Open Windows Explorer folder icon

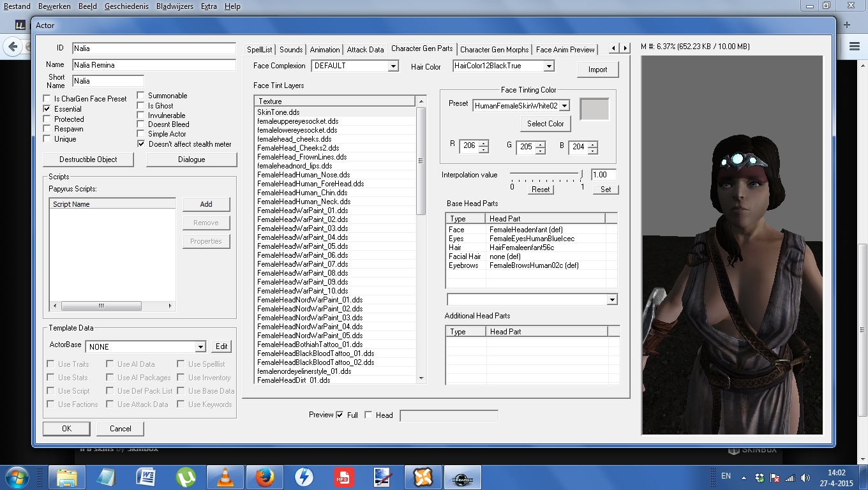67,477
